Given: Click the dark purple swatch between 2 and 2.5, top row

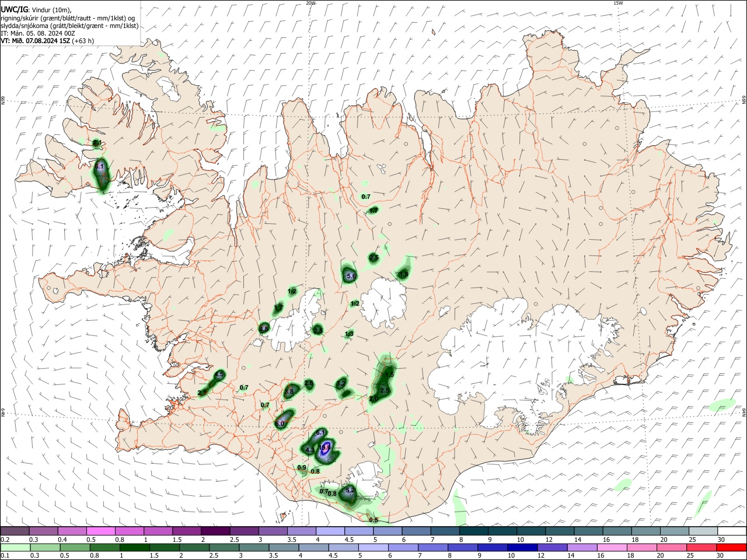Looking at the screenshot, I should coord(215,531).
